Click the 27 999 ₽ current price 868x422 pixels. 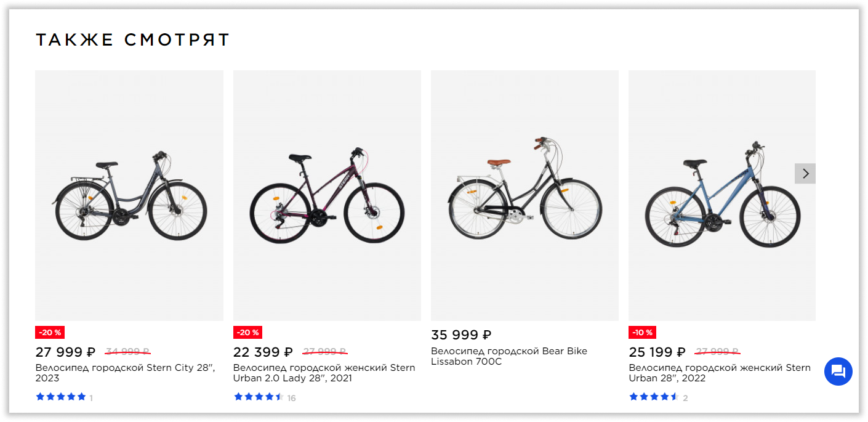[65, 352]
